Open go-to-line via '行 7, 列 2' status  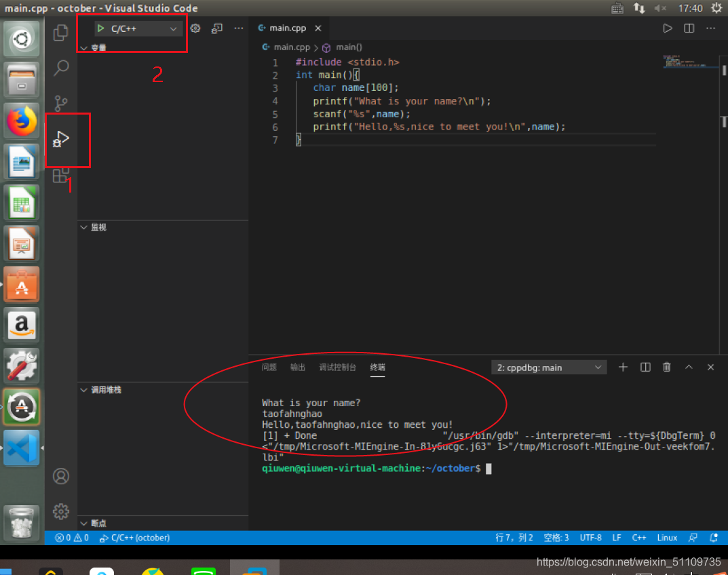coord(514,538)
